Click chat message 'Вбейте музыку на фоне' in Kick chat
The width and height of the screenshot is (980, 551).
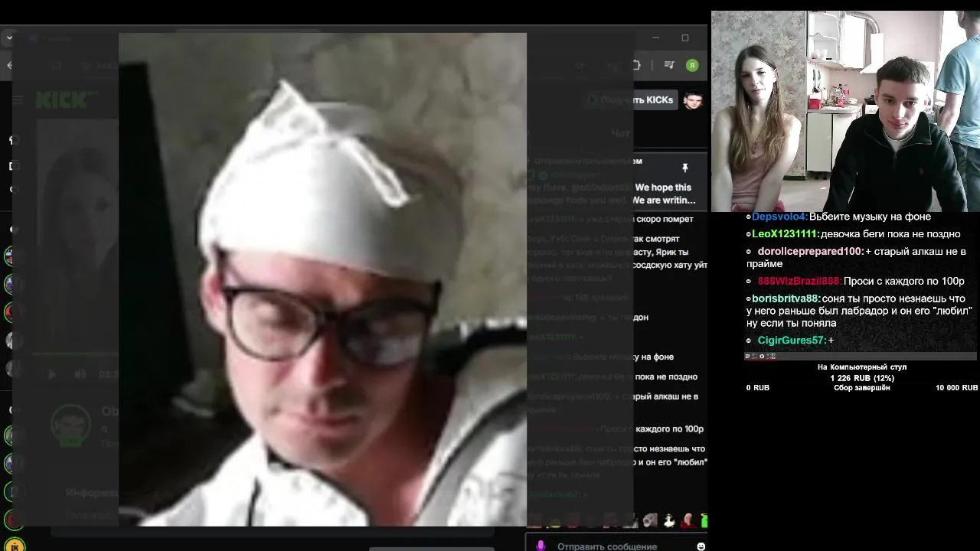[623, 357]
